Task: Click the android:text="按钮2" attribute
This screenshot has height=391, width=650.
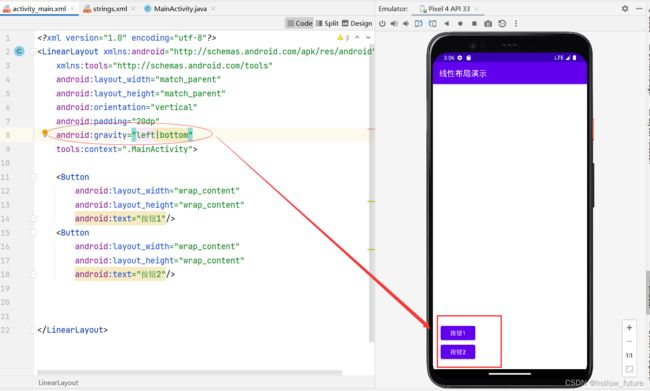Action: point(120,274)
